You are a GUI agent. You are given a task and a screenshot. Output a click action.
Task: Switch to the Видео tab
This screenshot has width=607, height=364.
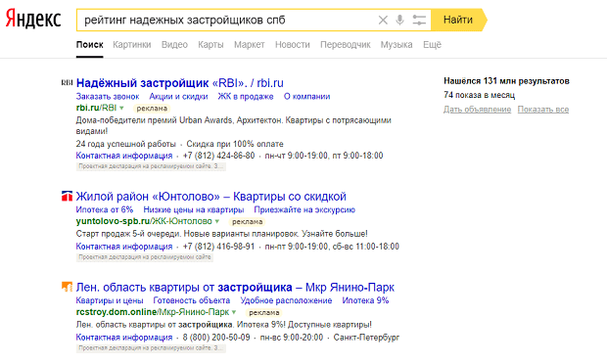(174, 45)
